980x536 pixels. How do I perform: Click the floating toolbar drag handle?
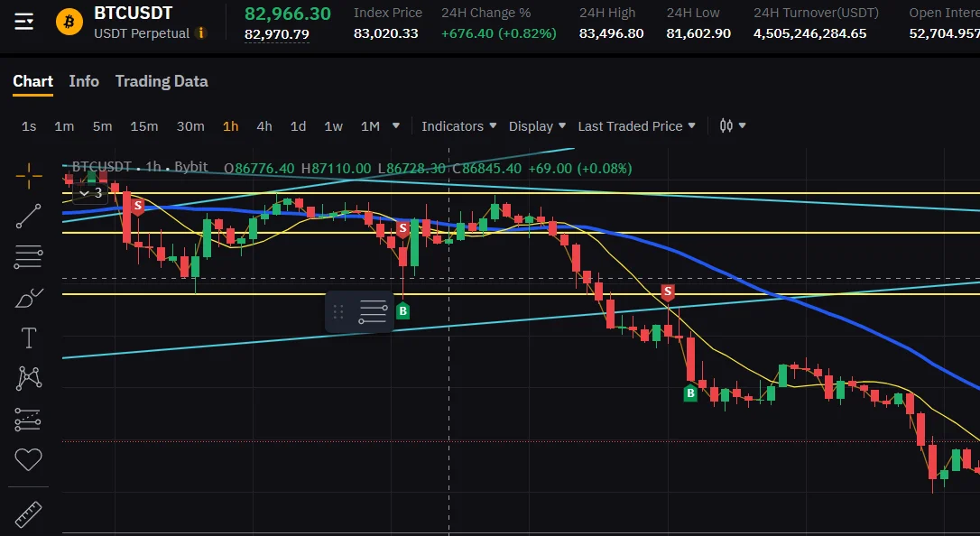point(338,311)
